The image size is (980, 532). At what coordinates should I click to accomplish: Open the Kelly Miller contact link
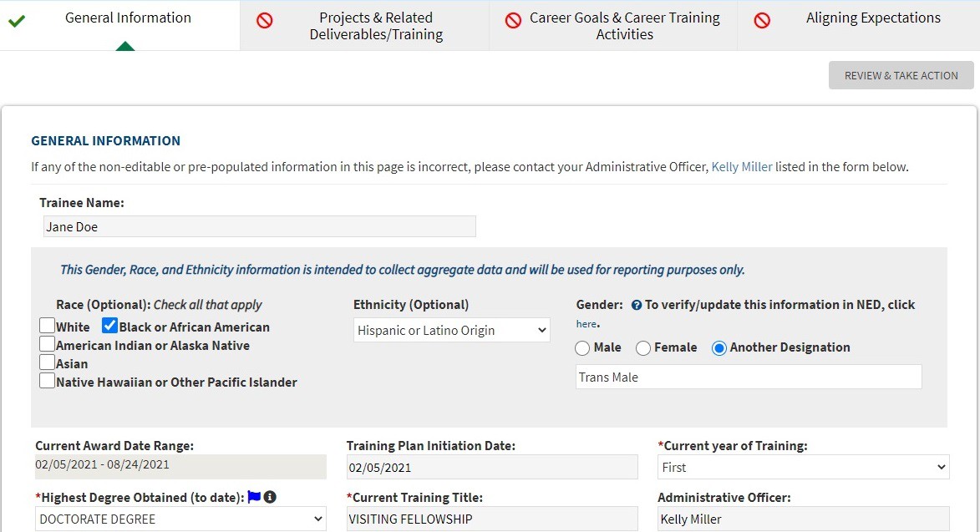[x=742, y=167]
